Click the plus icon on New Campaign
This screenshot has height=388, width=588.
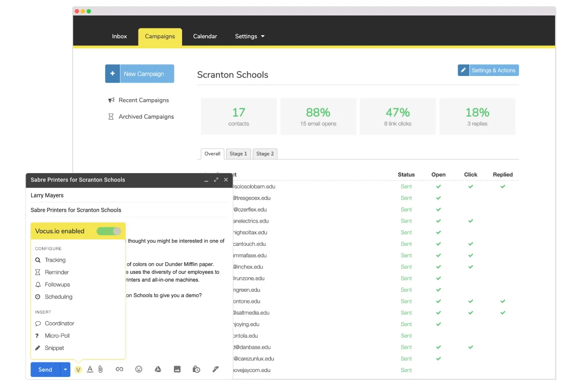tap(112, 74)
